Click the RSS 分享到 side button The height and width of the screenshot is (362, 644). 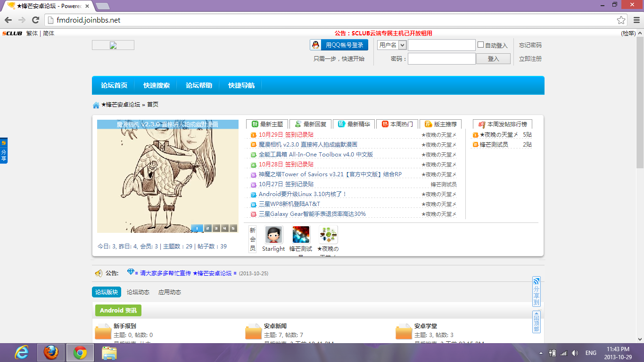tap(536, 291)
